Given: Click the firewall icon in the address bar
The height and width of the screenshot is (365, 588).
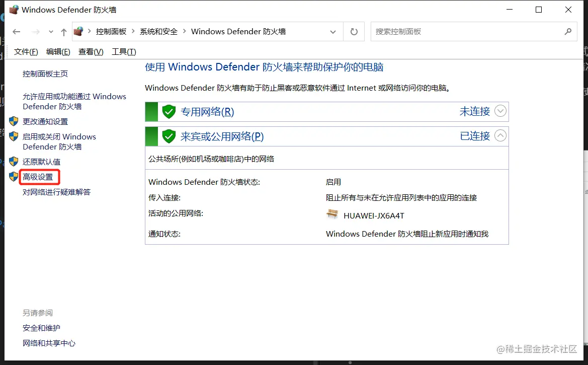Looking at the screenshot, I should pos(78,31).
